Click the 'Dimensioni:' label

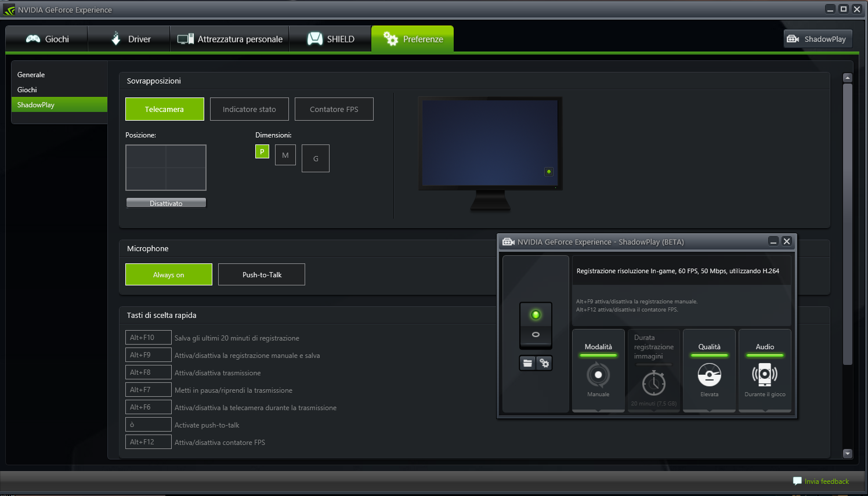[273, 135]
